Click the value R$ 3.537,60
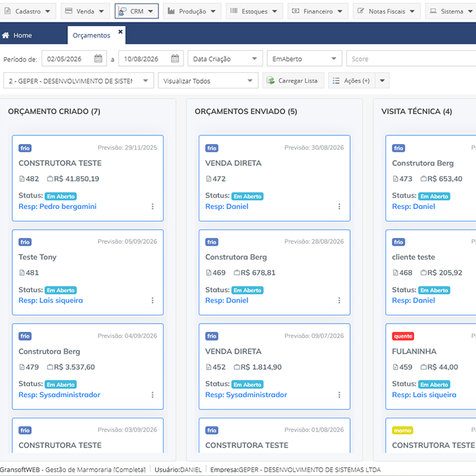 [x=74, y=367]
